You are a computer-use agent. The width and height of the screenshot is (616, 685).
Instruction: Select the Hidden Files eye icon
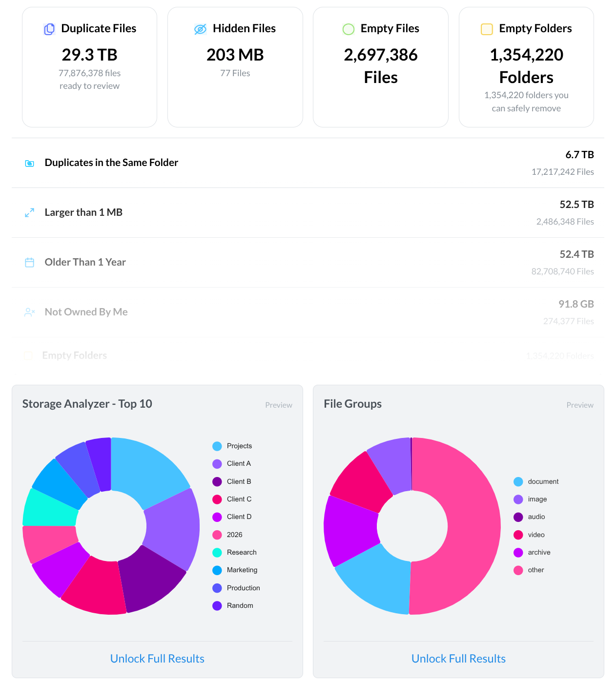(200, 29)
